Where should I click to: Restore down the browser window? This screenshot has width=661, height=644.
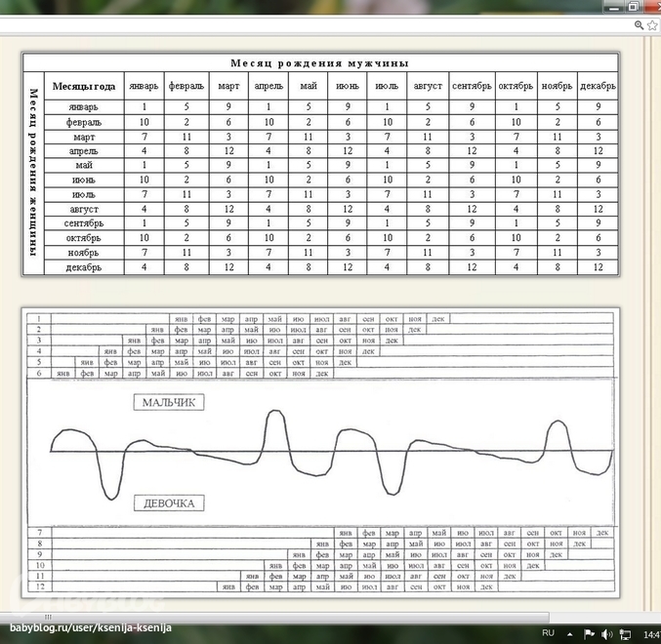tap(633, 6)
